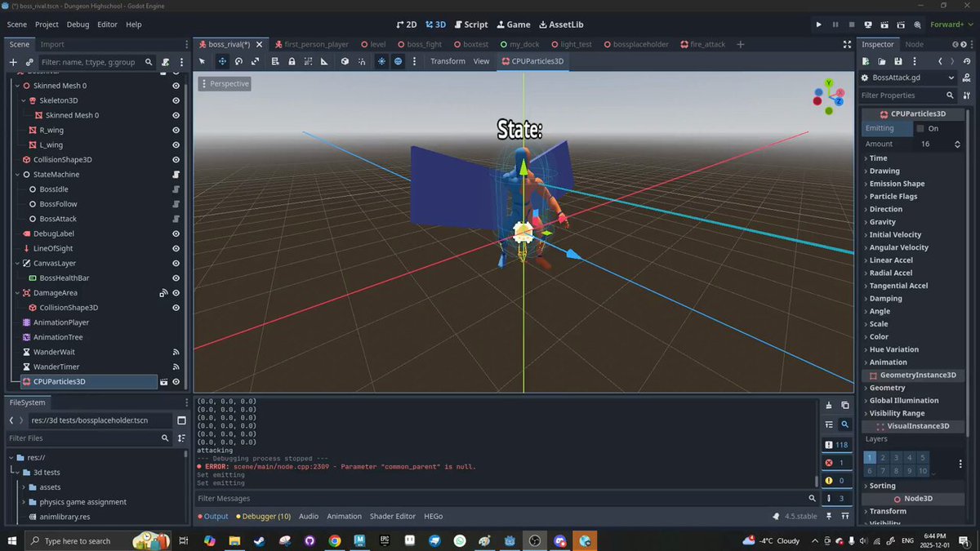Collapse the StateMachine tree node

[x=17, y=175]
